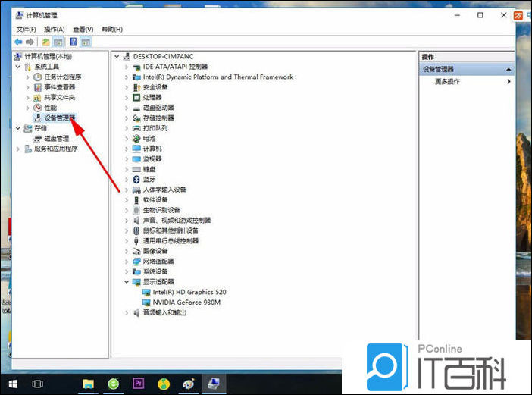Select 系统设备 category
532x395 pixels.
point(155,271)
